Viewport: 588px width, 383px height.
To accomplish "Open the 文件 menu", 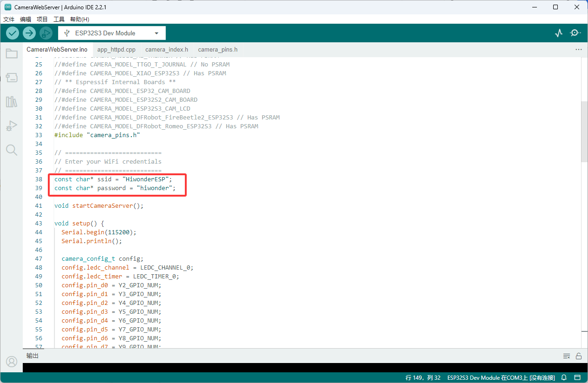I will [x=9, y=19].
